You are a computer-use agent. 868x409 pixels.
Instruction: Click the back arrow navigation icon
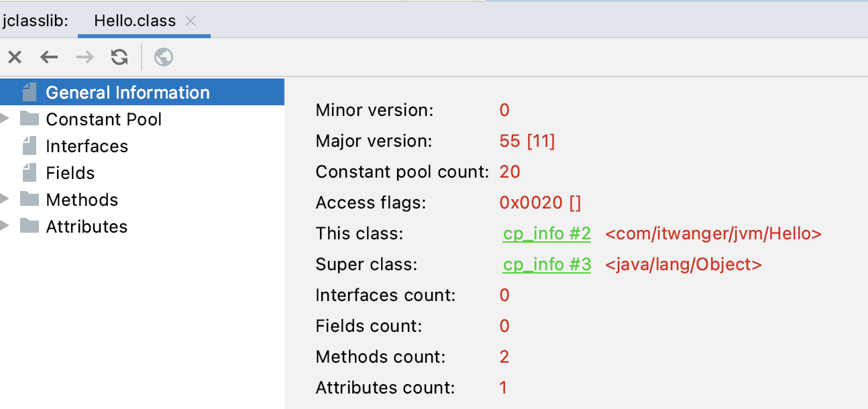click(49, 58)
